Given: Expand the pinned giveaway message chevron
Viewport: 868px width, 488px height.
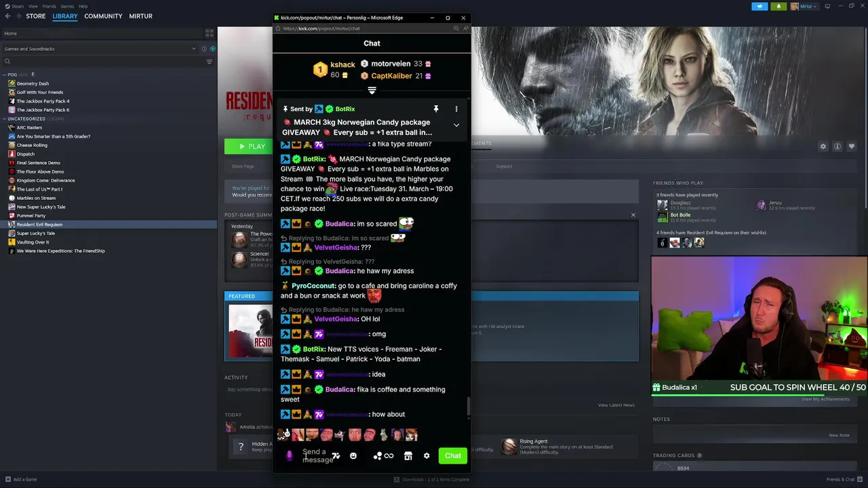Looking at the screenshot, I should tap(456, 125).
